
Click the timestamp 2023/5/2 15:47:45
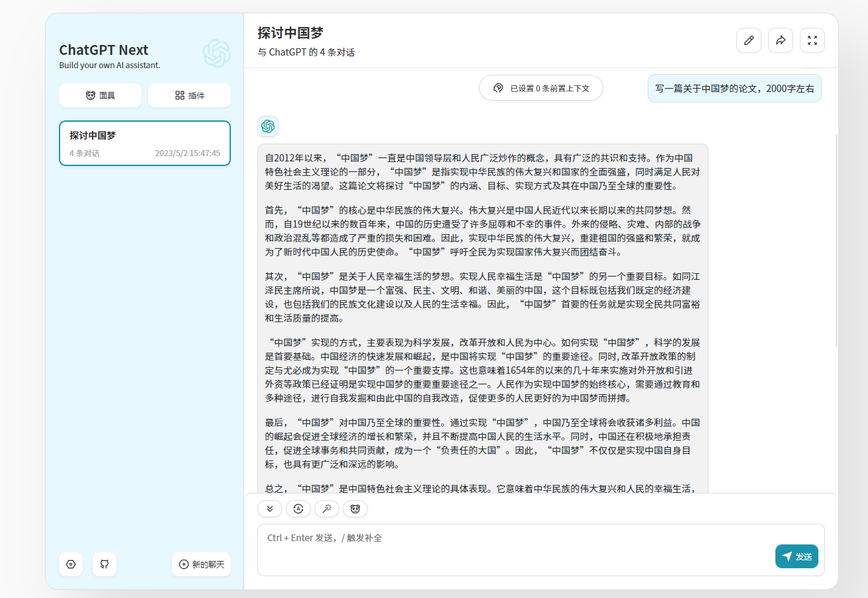tap(188, 153)
